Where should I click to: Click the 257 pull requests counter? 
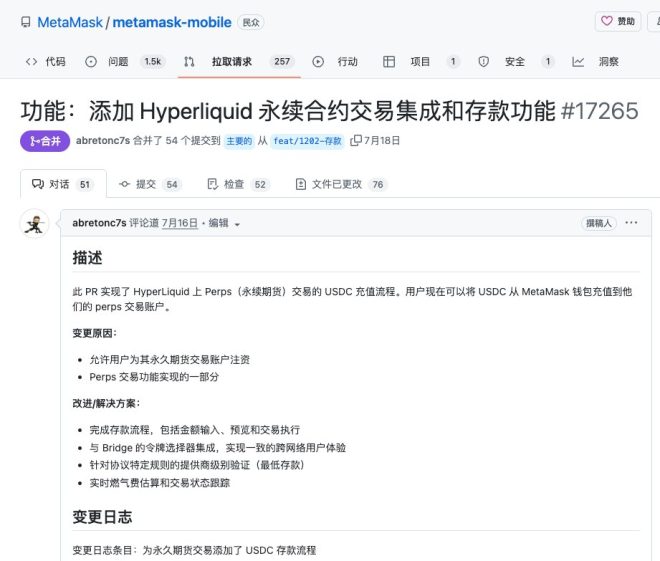coord(282,62)
